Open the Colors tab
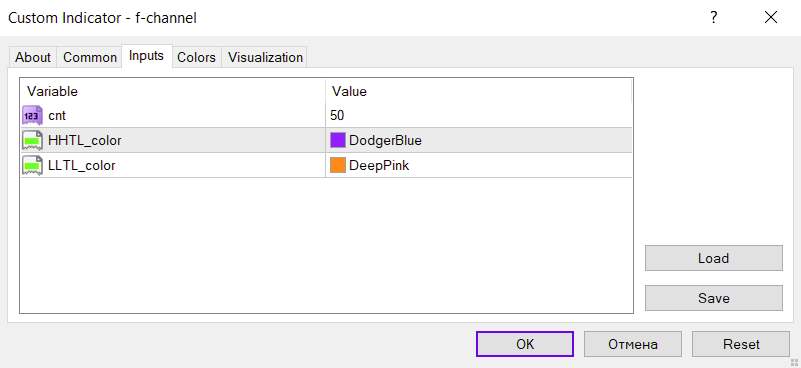This screenshot has width=801, height=368. 196,57
